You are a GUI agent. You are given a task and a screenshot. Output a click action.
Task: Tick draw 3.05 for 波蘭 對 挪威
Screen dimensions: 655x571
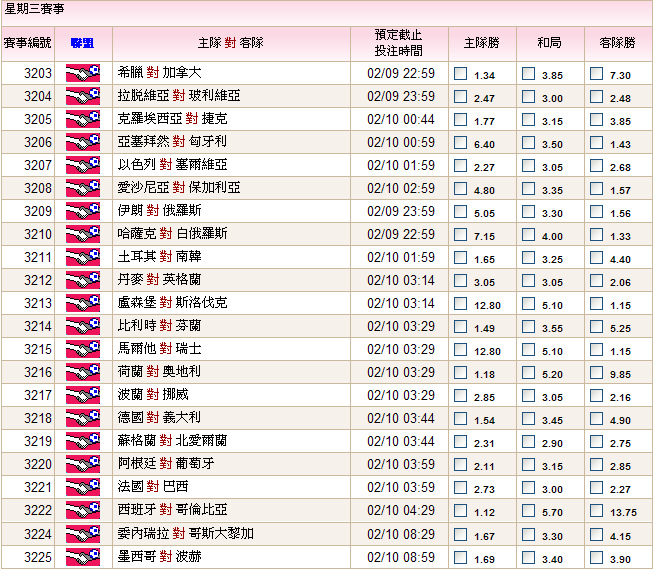point(528,395)
